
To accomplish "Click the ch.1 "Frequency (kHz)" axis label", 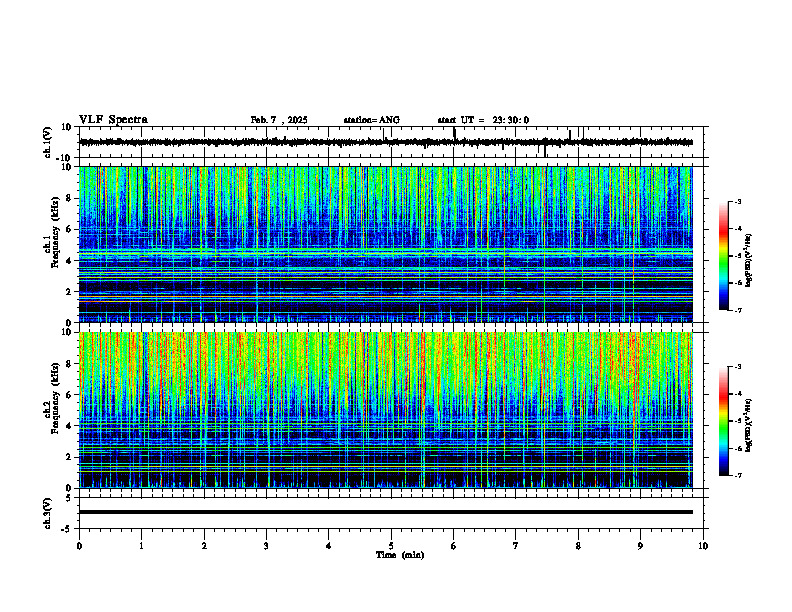I will tap(55, 232).
